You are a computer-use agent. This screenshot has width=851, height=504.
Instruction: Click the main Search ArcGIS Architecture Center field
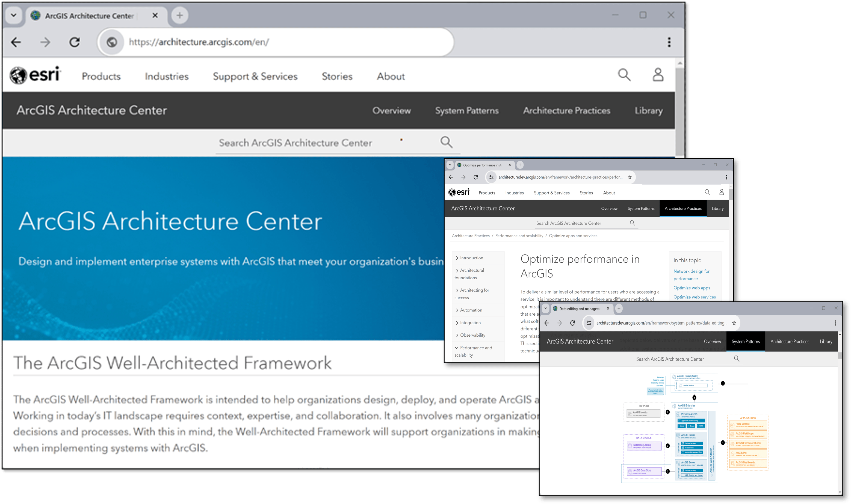(295, 143)
